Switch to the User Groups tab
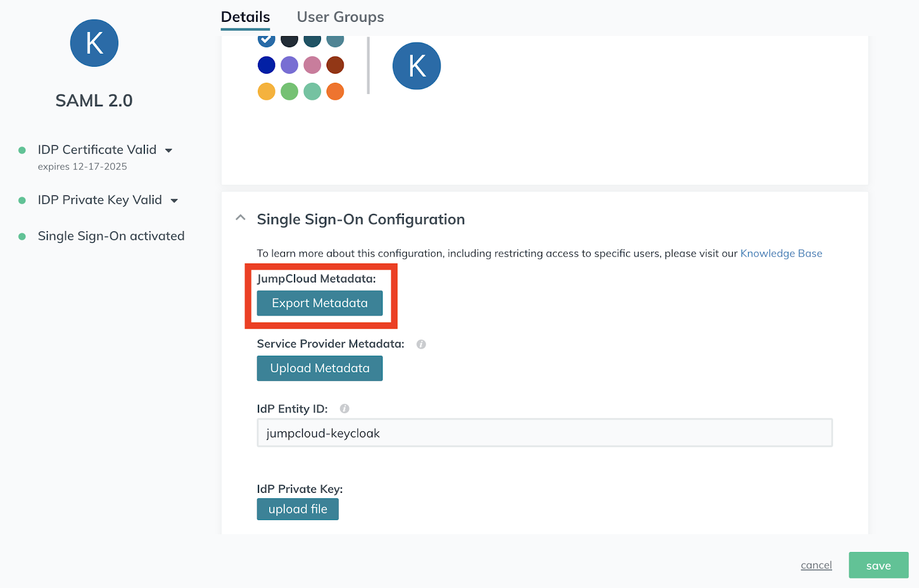The width and height of the screenshot is (919, 588). [340, 17]
